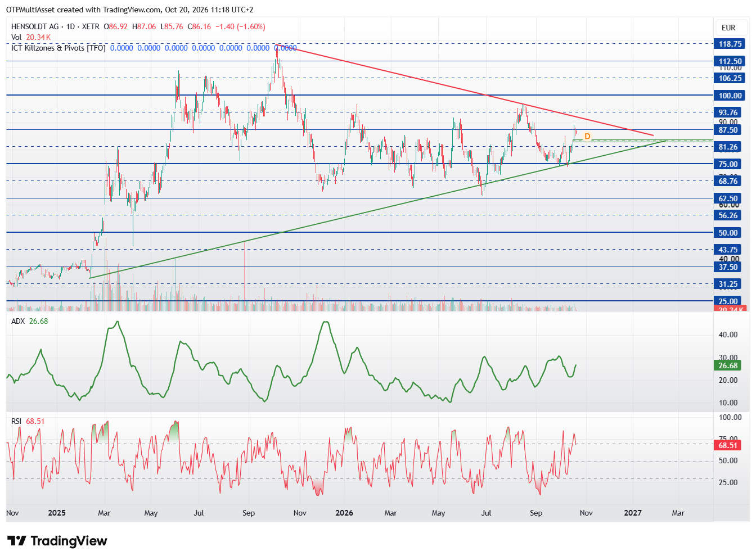Click the EUR currency selector
This screenshot has height=560, width=756.
coord(728,28)
